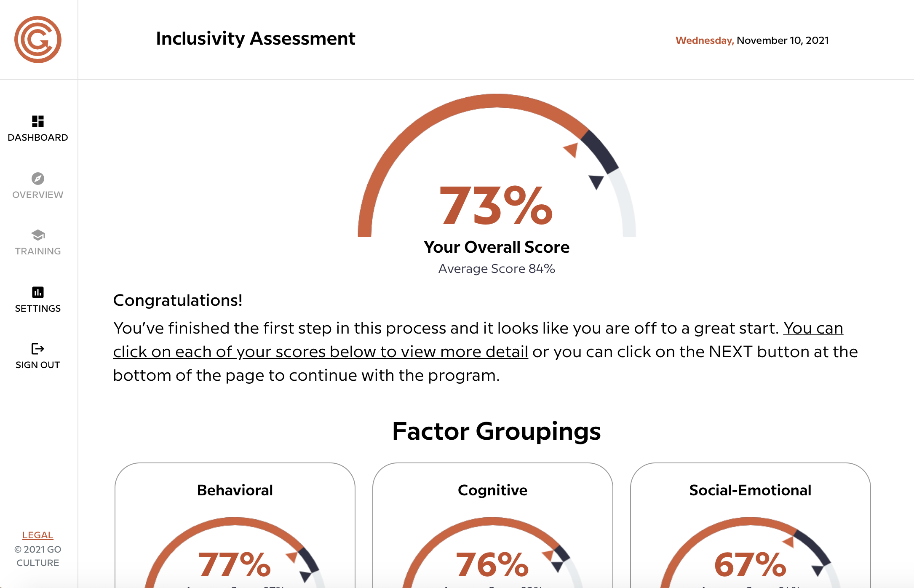Select the SETTINGS menu label
The height and width of the screenshot is (588, 914).
tap(38, 309)
